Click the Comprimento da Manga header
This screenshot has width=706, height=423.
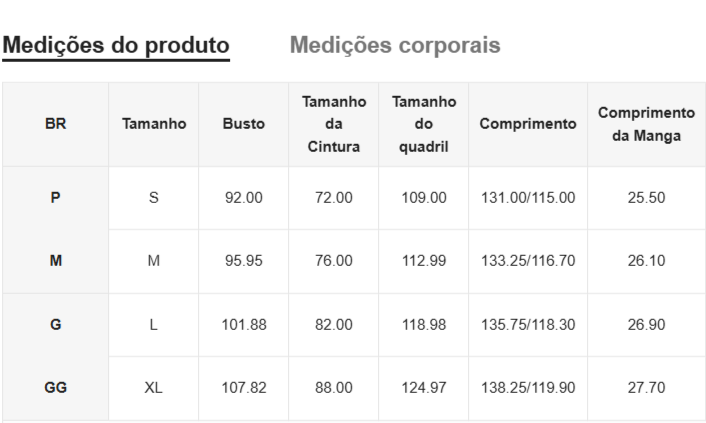[x=646, y=125]
